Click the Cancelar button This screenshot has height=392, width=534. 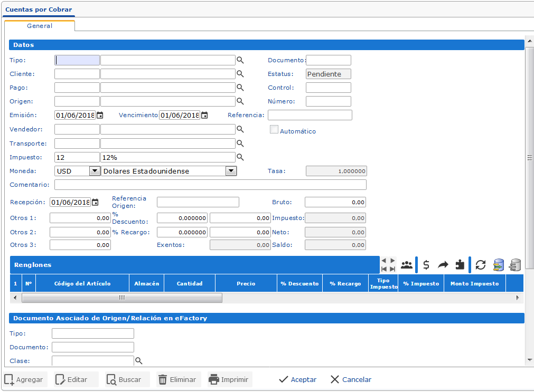tap(351, 379)
